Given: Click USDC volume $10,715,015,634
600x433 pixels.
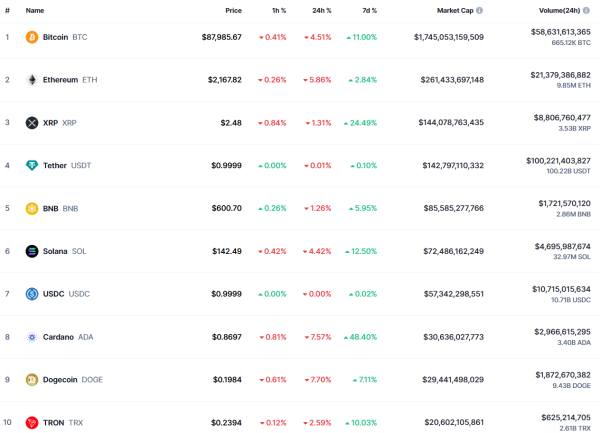Looking at the screenshot, I should (561, 289).
